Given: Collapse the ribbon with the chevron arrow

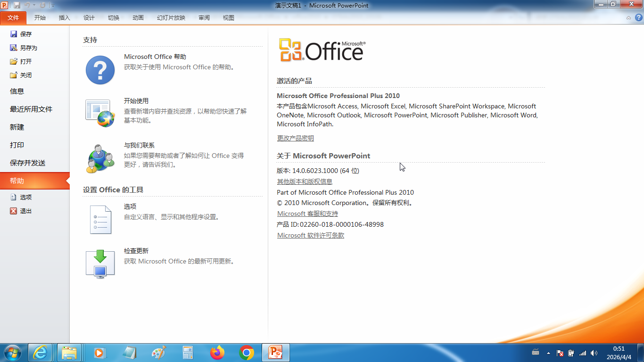Looking at the screenshot, I should (628, 18).
